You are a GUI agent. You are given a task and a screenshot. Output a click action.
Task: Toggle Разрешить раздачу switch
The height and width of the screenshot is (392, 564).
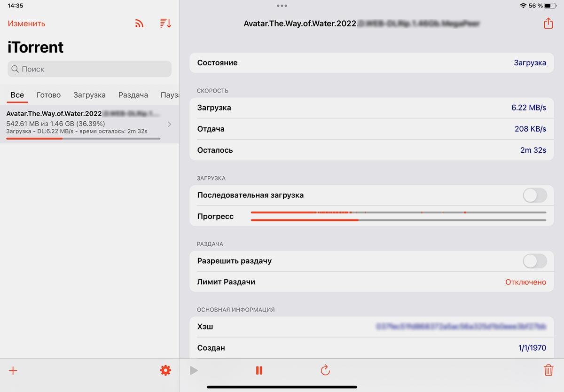coord(535,261)
